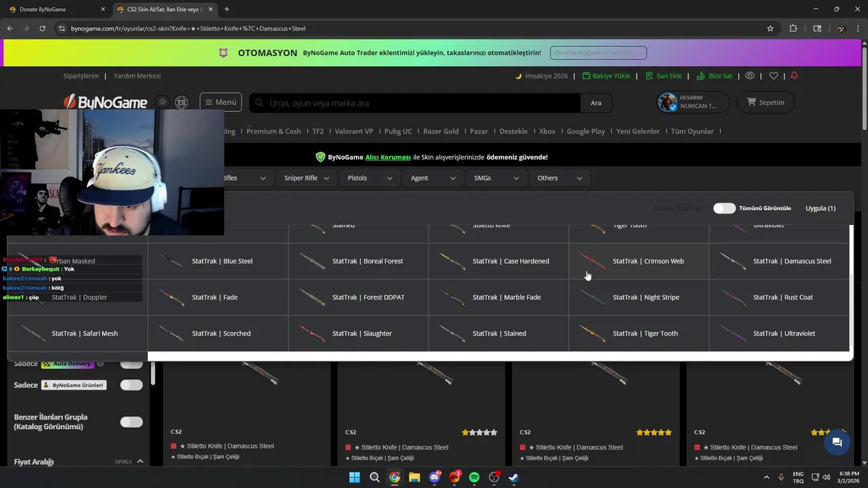Open Windows taskbar search
The image size is (868, 488).
click(x=374, y=477)
